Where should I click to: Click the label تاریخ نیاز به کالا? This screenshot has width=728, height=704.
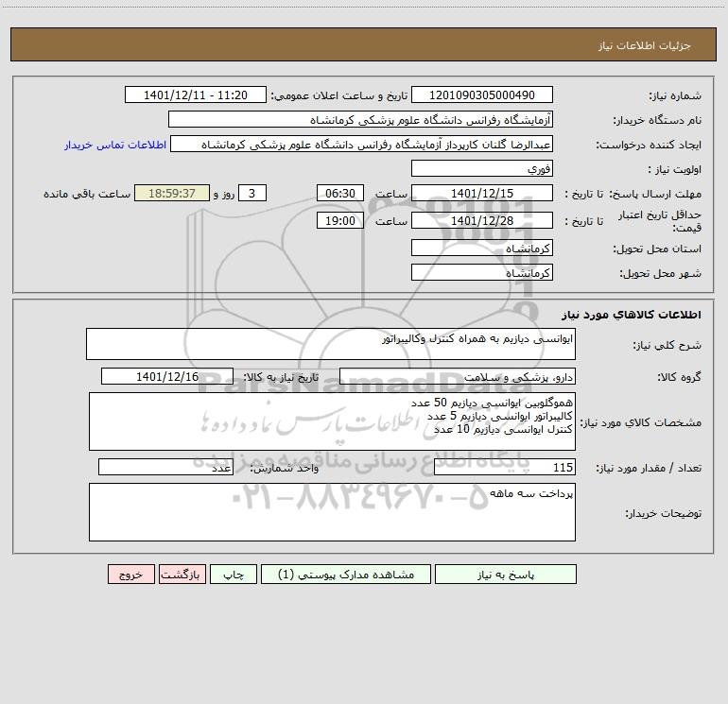click(282, 377)
